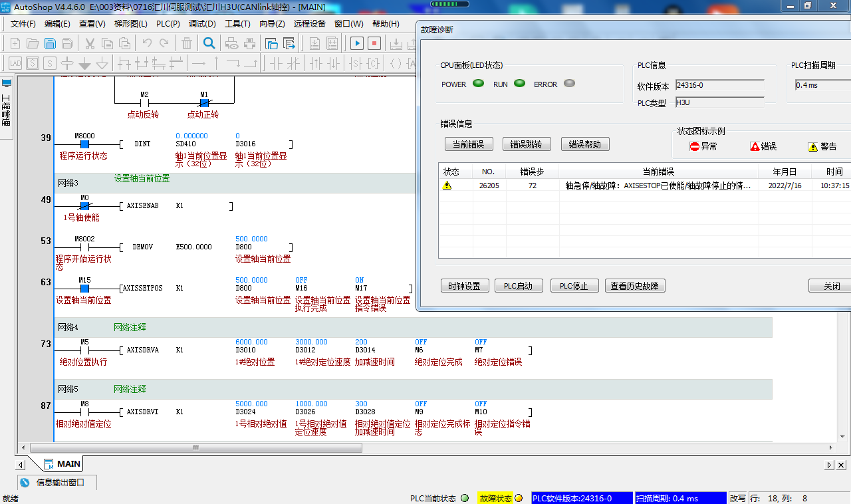This screenshot has height=504, width=851.
Task: Open the 帮助(H) menu
Action: [386, 24]
